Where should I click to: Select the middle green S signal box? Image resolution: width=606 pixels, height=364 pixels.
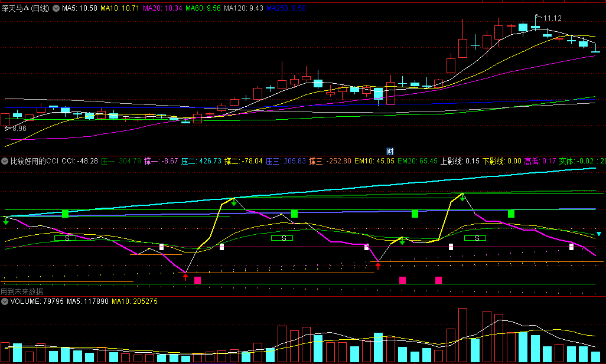click(282, 238)
